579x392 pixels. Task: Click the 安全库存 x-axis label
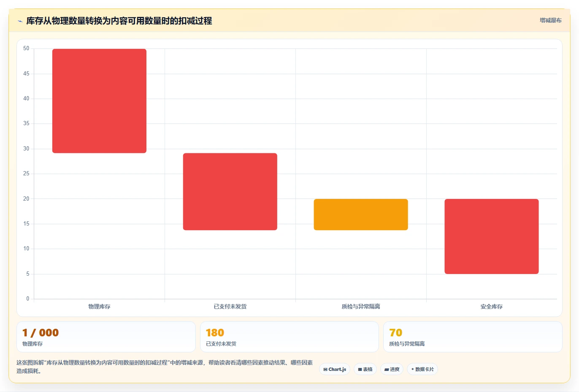click(x=492, y=306)
